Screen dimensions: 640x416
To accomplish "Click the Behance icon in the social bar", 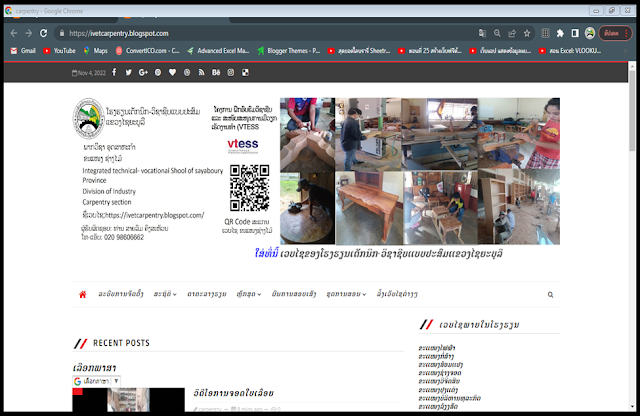I will [216, 72].
